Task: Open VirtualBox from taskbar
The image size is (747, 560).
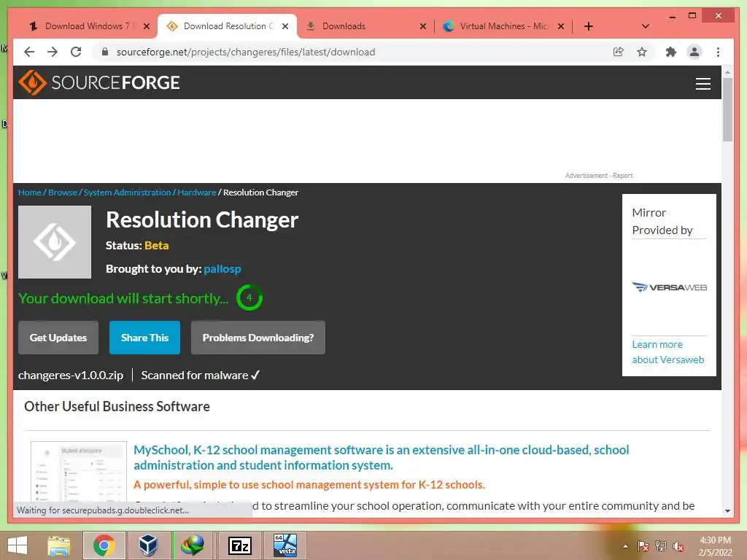Action: tap(149, 545)
